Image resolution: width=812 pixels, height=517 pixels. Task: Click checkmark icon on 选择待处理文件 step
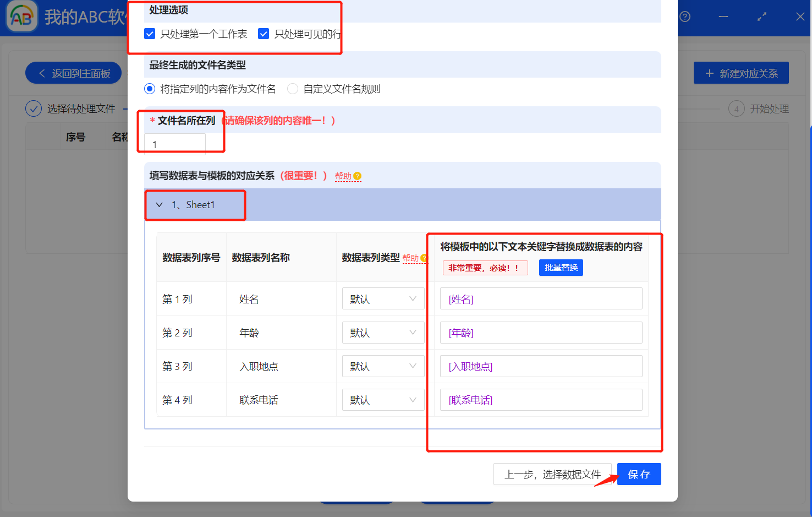coord(34,108)
